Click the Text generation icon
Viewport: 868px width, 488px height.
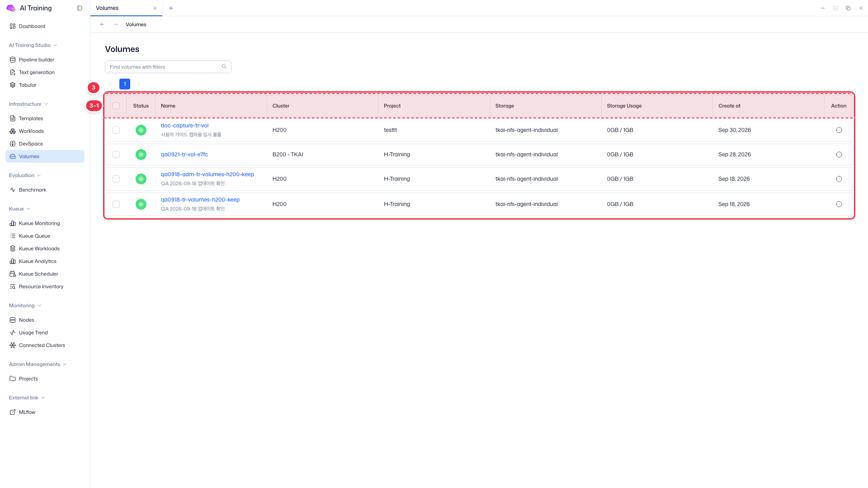point(13,72)
